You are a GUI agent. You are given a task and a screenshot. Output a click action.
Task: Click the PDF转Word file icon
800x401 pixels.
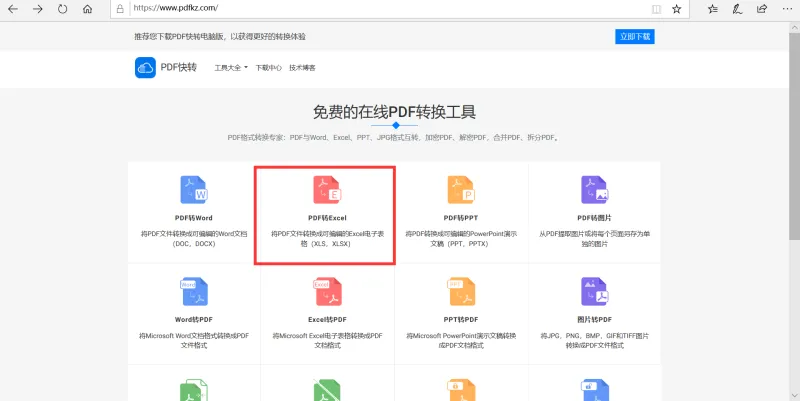click(x=194, y=190)
